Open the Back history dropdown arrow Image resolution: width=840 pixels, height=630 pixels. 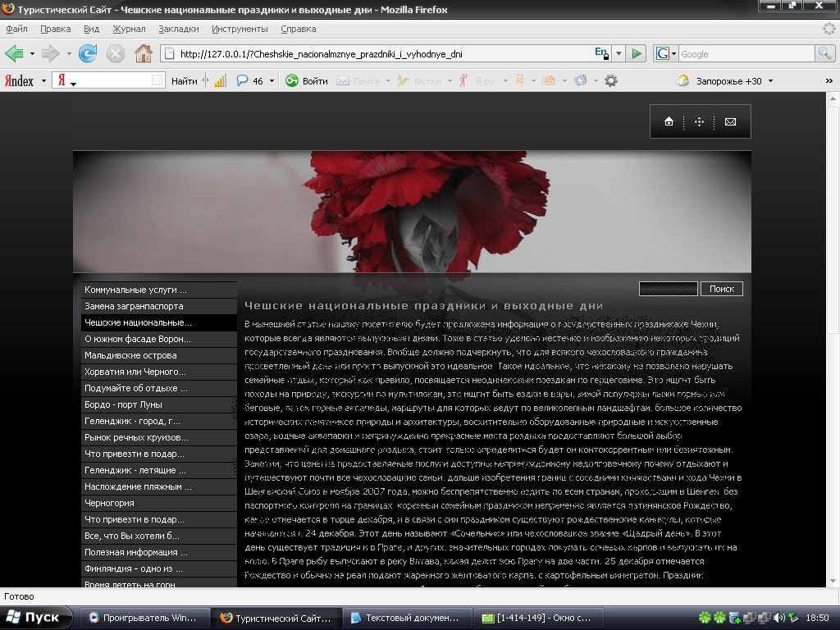pos(32,53)
